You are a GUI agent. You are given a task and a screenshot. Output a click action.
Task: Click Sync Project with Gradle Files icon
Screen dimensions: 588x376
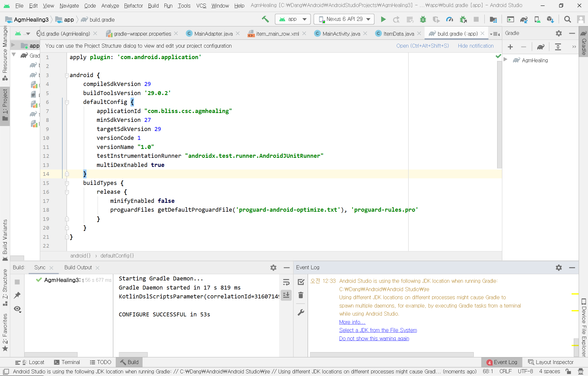pos(524,19)
